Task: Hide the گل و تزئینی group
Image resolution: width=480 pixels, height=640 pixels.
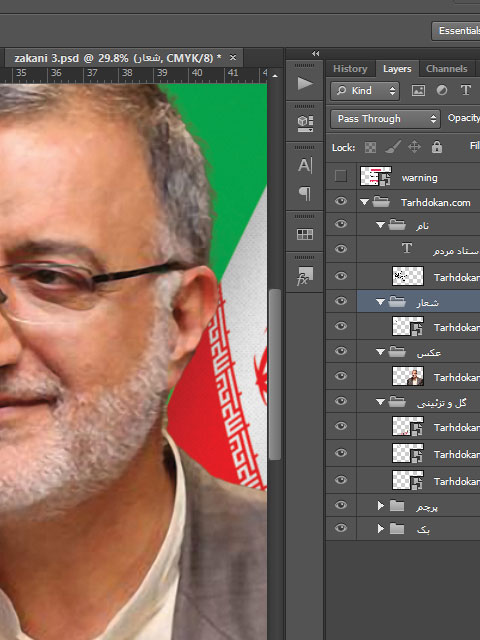Action: coord(341,401)
